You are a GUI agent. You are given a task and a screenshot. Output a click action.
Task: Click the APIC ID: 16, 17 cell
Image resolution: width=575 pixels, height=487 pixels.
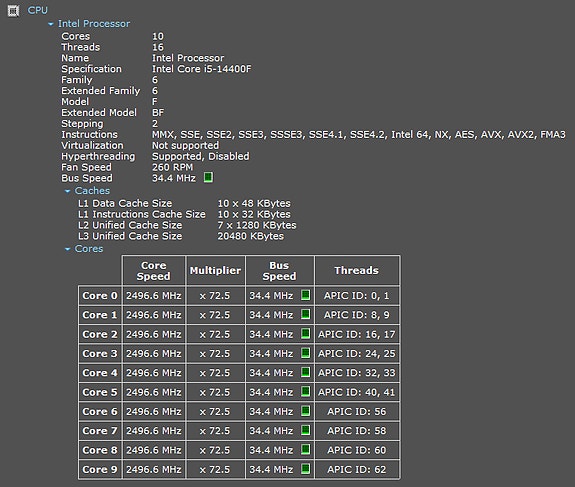(357, 334)
